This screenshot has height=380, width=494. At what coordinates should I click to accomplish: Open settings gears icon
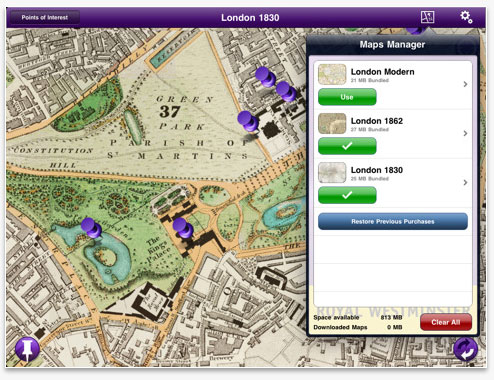(x=466, y=17)
